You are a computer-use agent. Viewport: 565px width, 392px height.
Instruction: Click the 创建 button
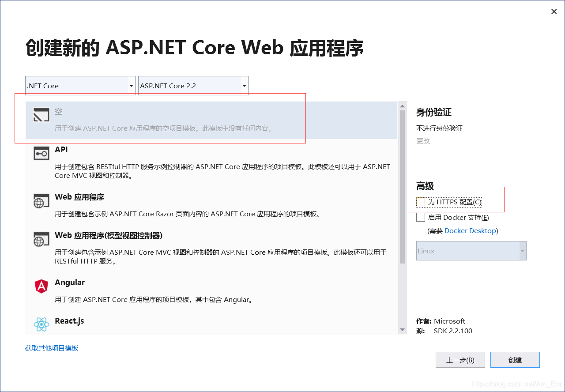515,360
